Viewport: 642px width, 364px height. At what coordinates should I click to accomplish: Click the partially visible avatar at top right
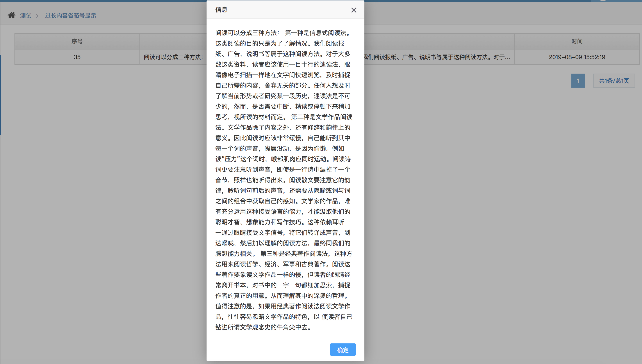[603, 1]
